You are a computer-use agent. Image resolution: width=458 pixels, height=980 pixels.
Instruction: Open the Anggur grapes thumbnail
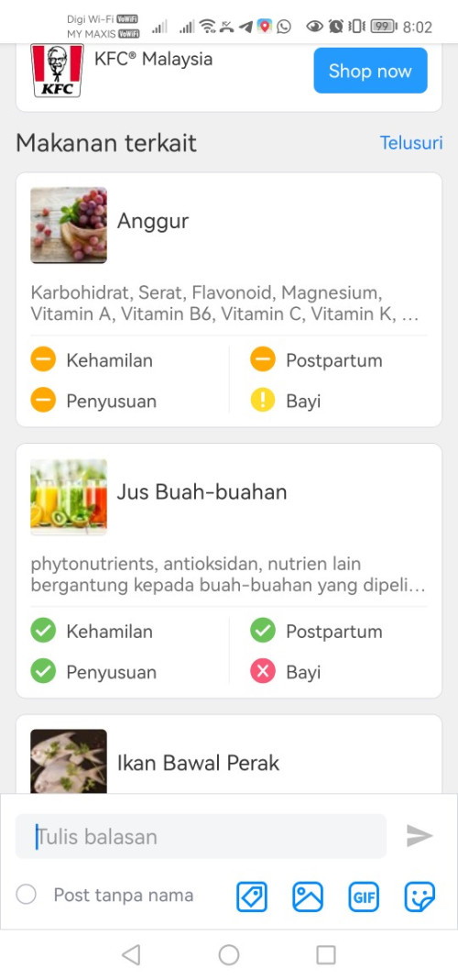[x=69, y=225]
